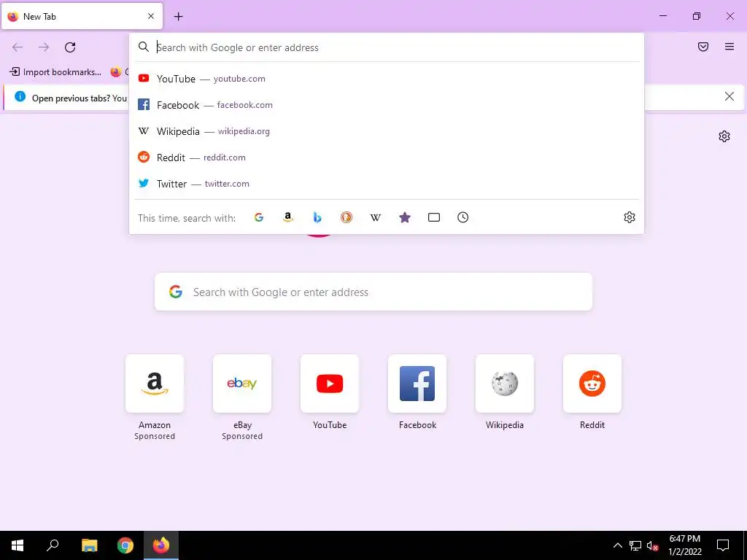This screenshot has width=747, height=560.
Task: Choose the YouTube youtube.com suggestion
Action: click(387, 79)
